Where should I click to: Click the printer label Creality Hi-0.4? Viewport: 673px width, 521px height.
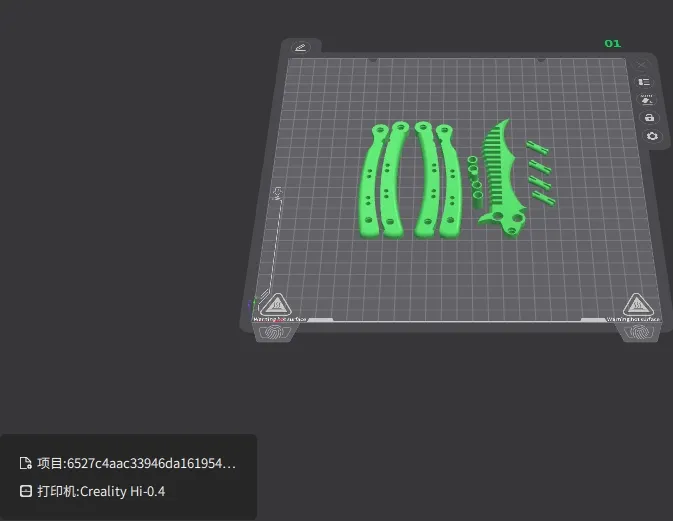pyautogui.click(x=101, y=491)
